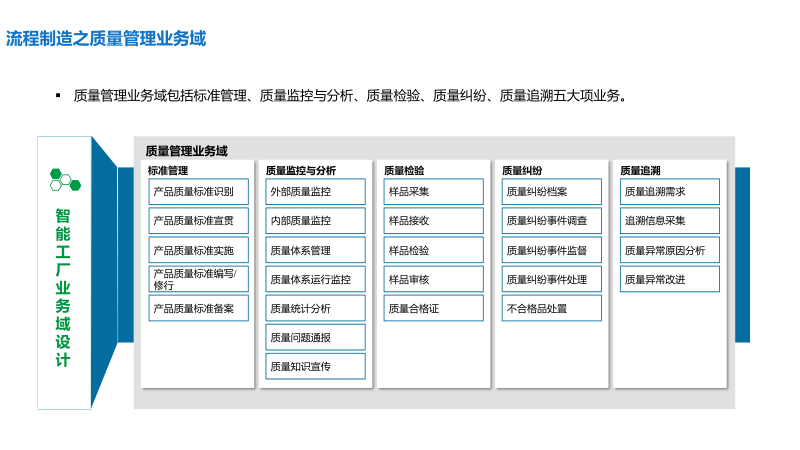Click the 产品质量标准备案 box

tap(198, 308)
